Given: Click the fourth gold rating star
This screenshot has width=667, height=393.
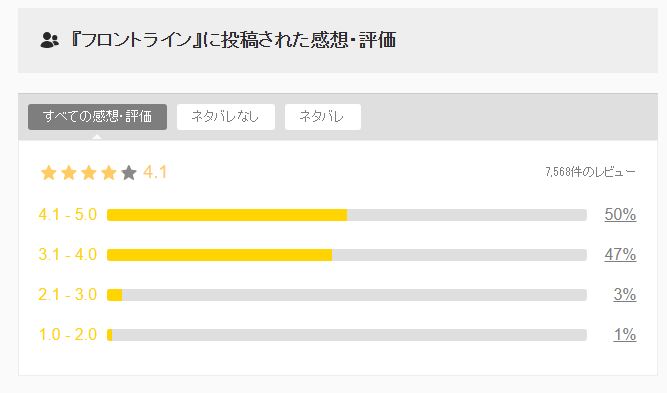Looking at the screenshot, I should click(x=108, y=173).
